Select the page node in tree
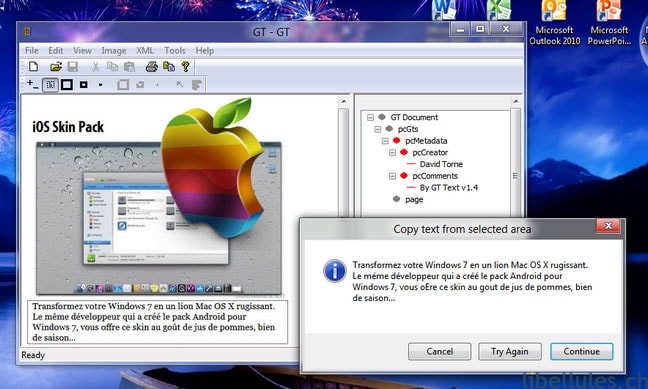The image size is (648, 389). tap(414, 200)
